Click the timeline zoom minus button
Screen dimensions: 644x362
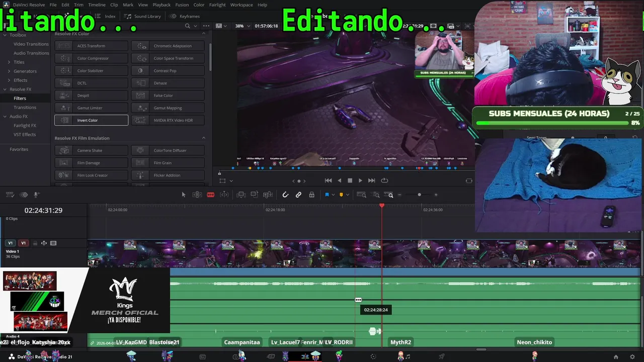click(400, 195)
